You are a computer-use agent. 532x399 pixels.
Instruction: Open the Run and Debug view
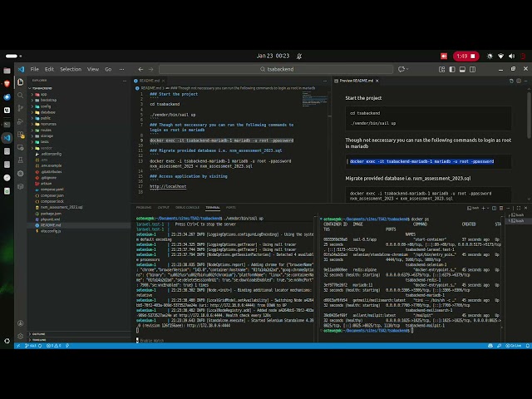pyautogui.click(x=20, y=121)
